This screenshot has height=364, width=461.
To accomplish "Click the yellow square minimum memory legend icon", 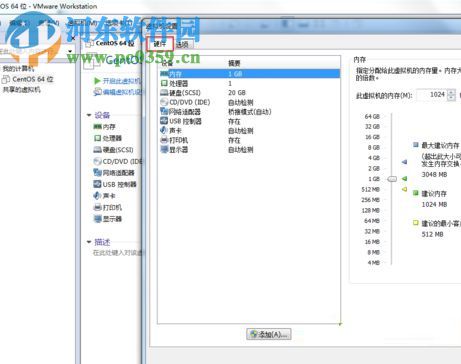I will tap(416, 222).
